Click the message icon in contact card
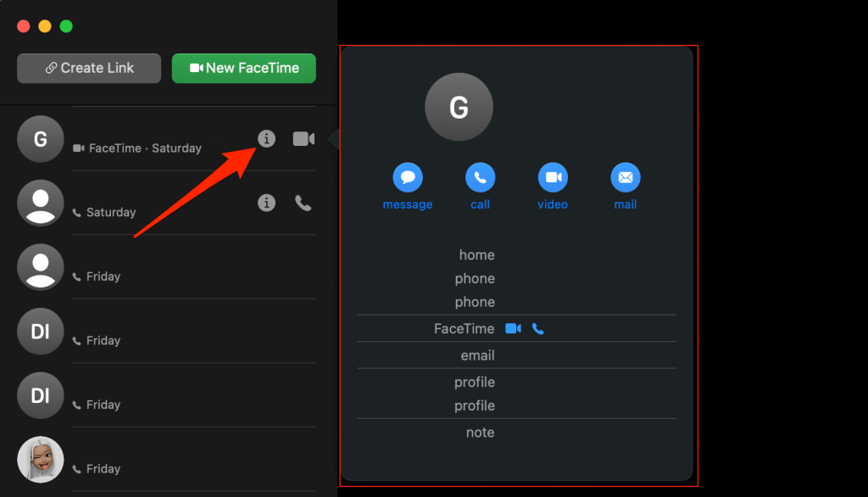This screenshot has width=868, height=497. (408, 177)
